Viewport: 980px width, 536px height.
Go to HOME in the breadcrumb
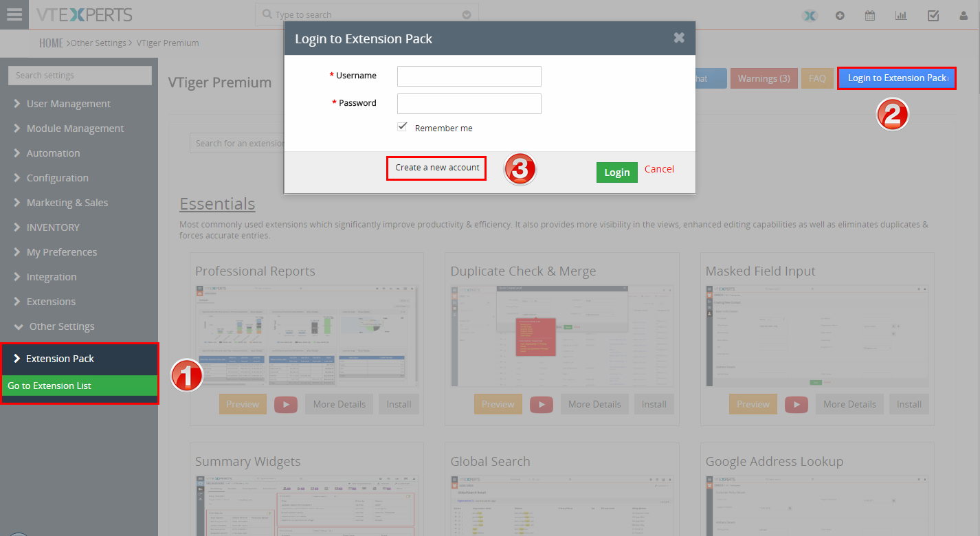[51, 43]
